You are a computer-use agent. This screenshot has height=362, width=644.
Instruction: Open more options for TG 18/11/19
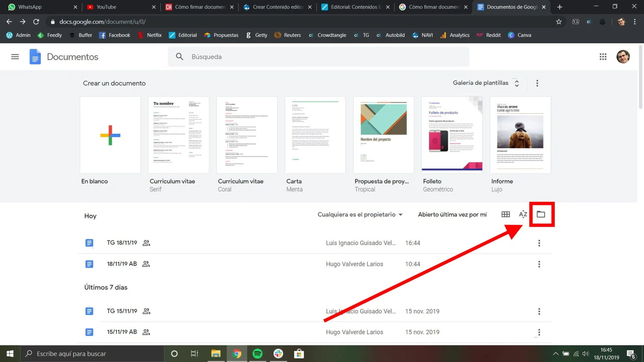tap(539, 243)
